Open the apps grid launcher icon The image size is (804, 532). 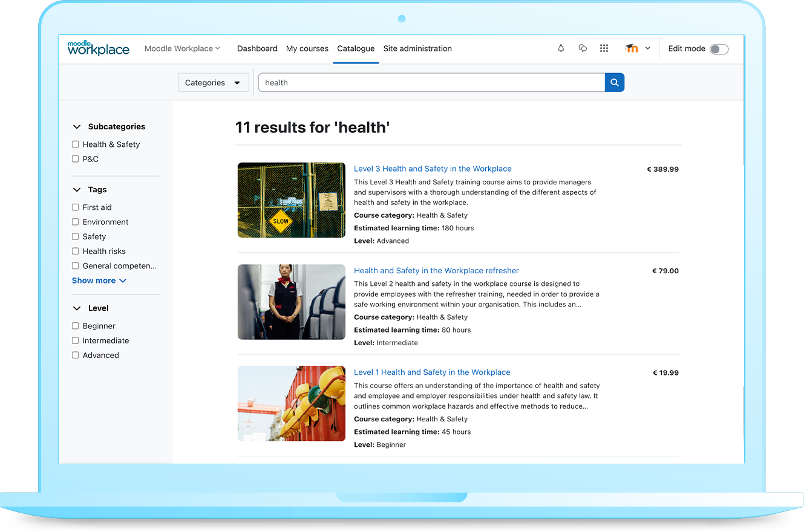click(x=604, y=48)
